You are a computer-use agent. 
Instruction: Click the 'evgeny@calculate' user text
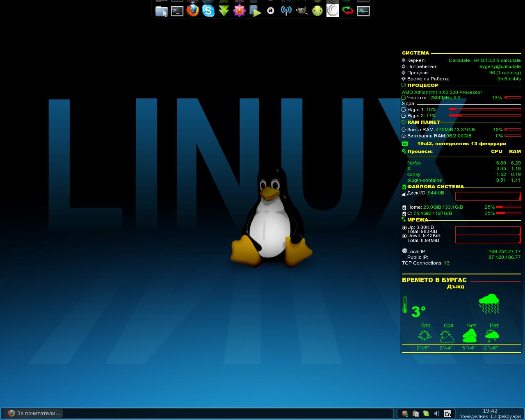500,66
